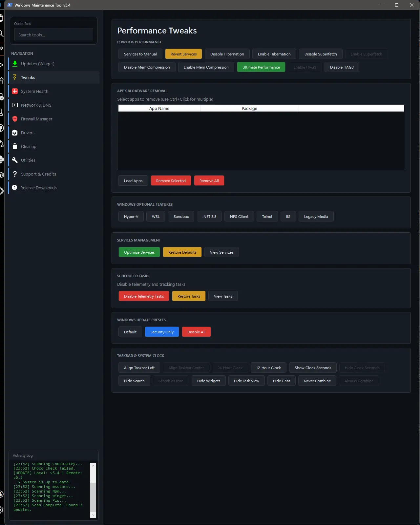Click the Release Downloads alert icon
The width and height of the screenshot is (420, 525).
(14, 188)
